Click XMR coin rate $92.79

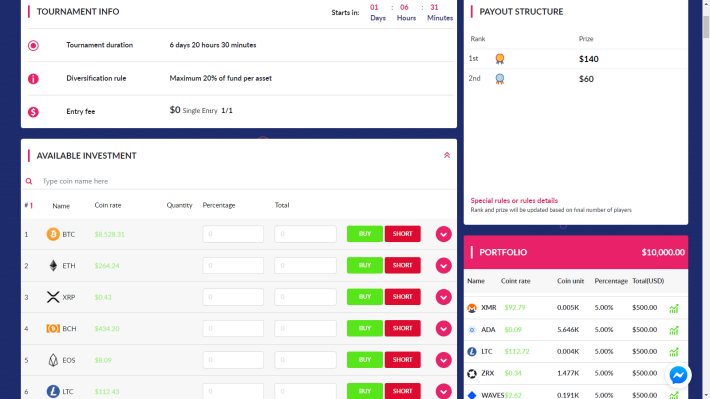point(515,308)
